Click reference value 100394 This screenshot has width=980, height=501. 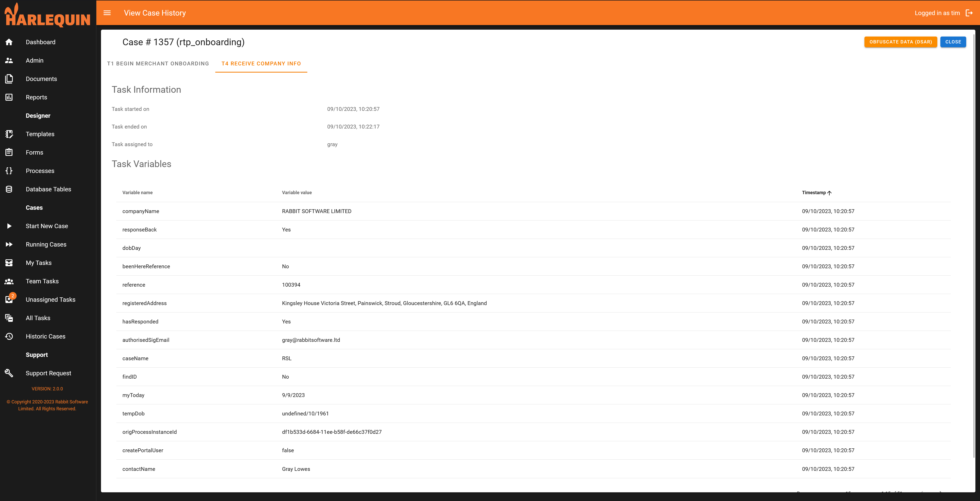(291, 285)
